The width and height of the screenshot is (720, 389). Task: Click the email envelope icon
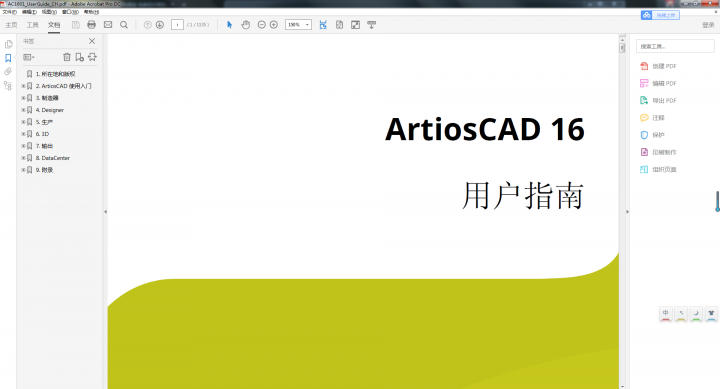pyautogui.click(x=108, y=25)
